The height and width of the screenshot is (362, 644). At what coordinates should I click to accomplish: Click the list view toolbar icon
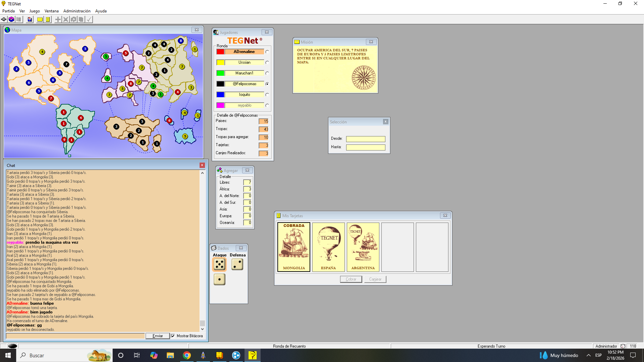point(19,19)
